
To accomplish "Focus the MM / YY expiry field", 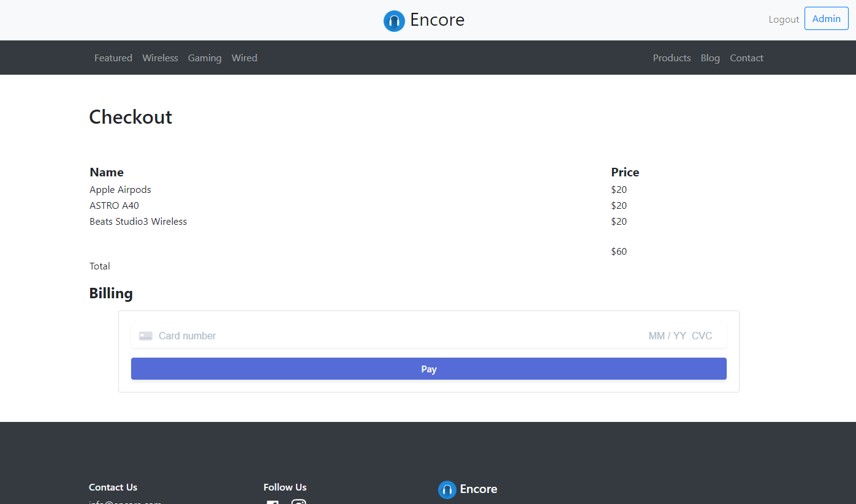I will [667, 336].
